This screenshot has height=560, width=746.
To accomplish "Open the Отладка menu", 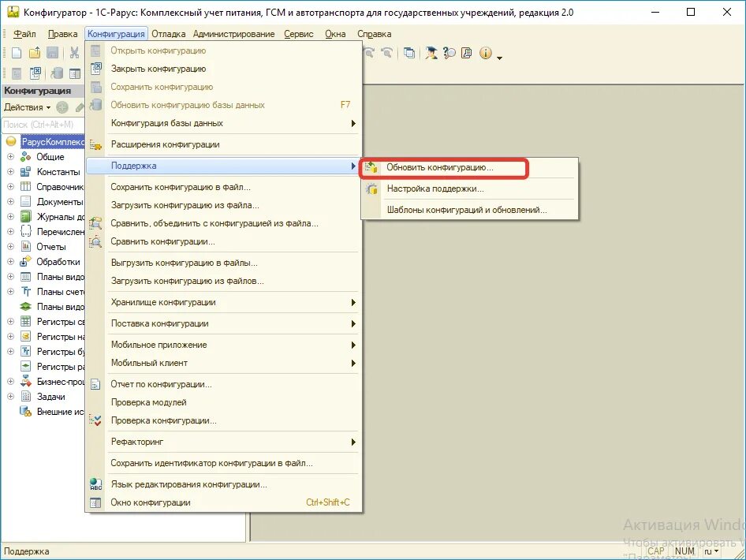I will point(169,34).
